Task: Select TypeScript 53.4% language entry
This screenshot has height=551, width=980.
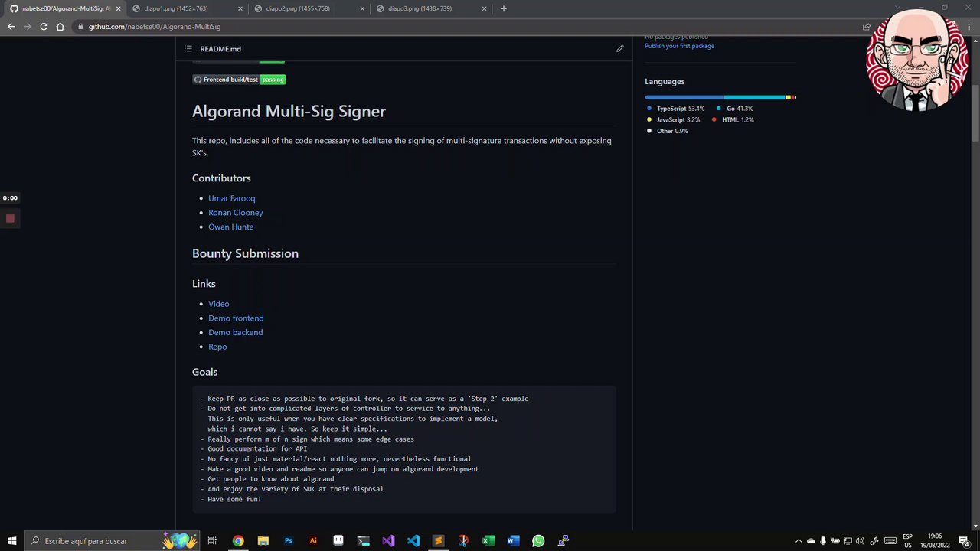Action: [675, 109]
